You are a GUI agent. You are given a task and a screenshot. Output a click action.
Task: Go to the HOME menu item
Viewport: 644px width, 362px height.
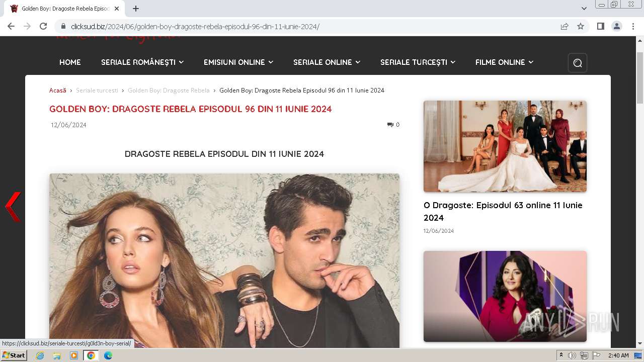pyautogui.click(x=70, y=62)
